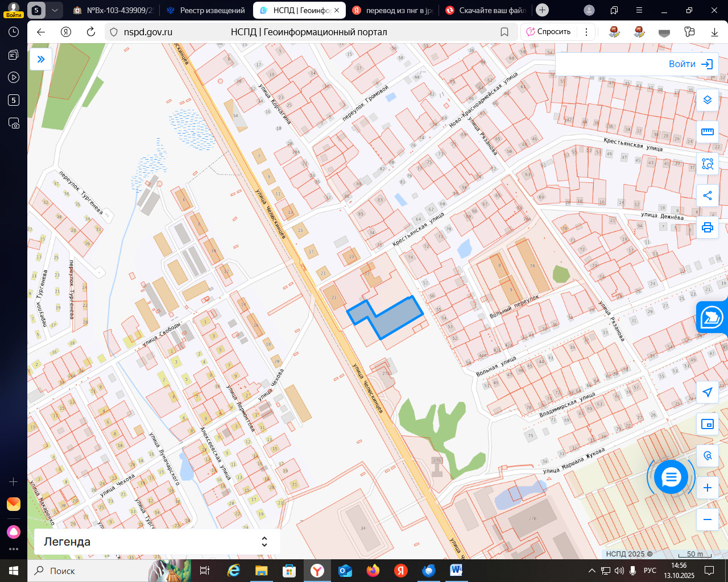728x582 pixels.
Task: Open the three-dot page menu beside Спросить
Action: coord(586,32)
